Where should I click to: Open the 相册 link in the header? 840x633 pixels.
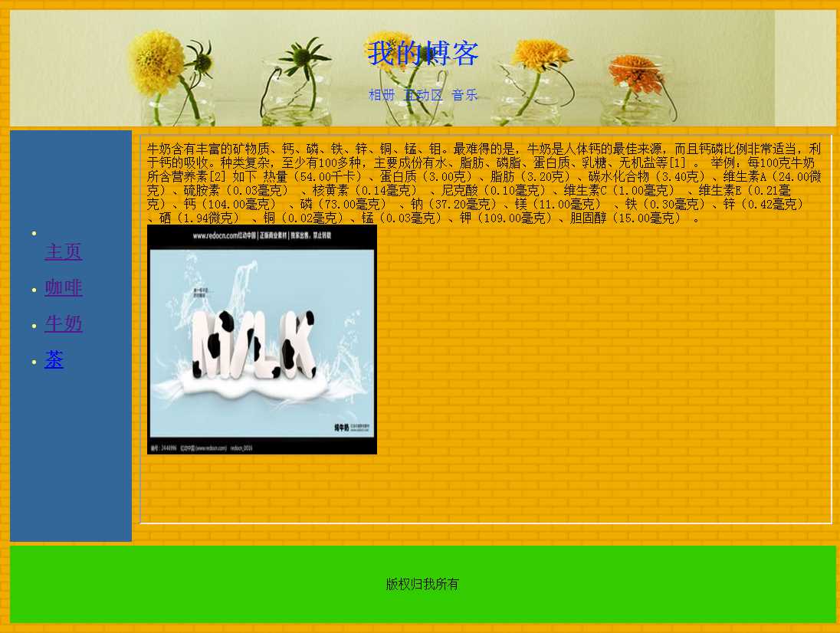click(x=381, y=95)
